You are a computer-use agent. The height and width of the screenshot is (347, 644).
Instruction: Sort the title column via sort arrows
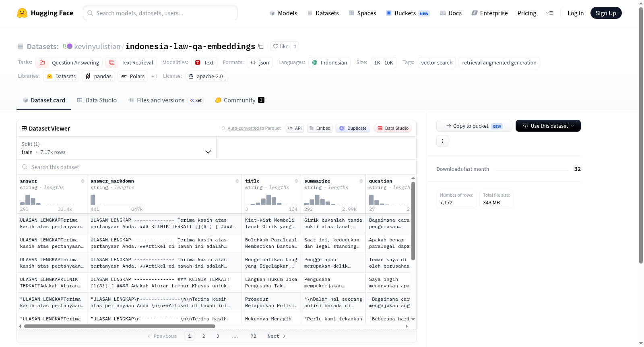pos(296,181)
